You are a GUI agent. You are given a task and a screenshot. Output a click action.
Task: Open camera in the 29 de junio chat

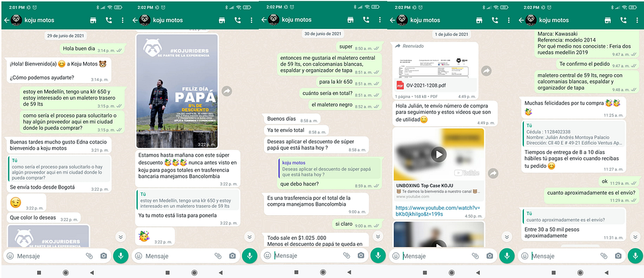tap(104, 256)
